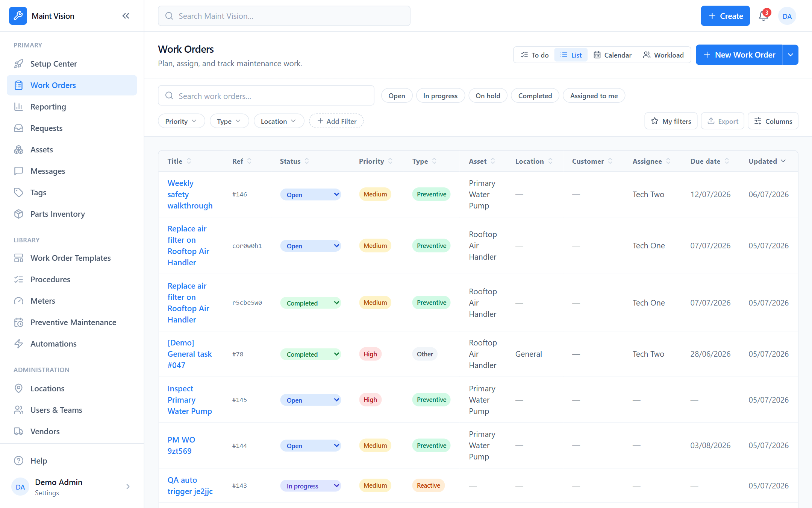This screenshot has height=508, width=812.
Task: Open the Type filter dropdown
Action: click(229, 121)
